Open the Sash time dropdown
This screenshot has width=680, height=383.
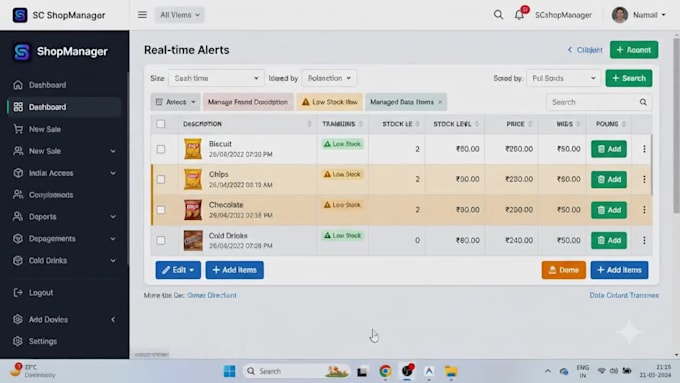[216, 78]
